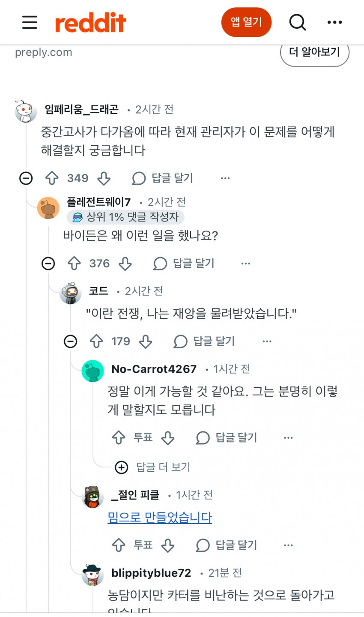Expand more replies with 답글 더 보기
This screenshot has height=617, width=364.
click(x=152, y=467)
